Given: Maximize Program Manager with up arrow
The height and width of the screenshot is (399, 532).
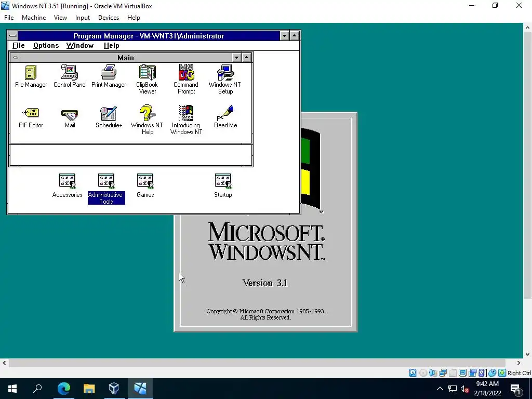Looking at the screenshot, I should click(x=295, y=36).
